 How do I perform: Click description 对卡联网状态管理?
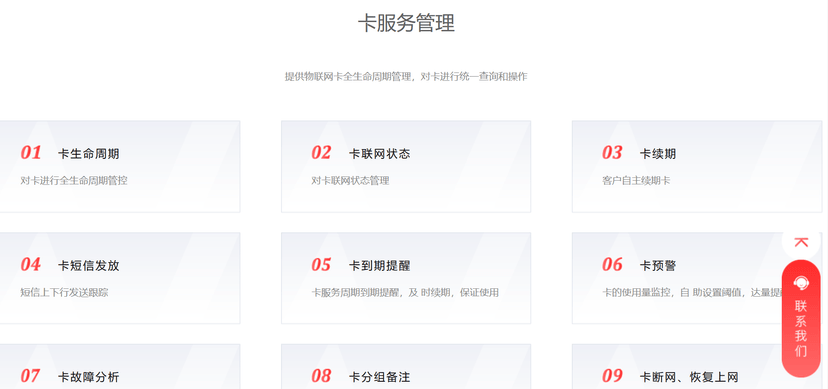pyautogui.click(x=350, y=181)
